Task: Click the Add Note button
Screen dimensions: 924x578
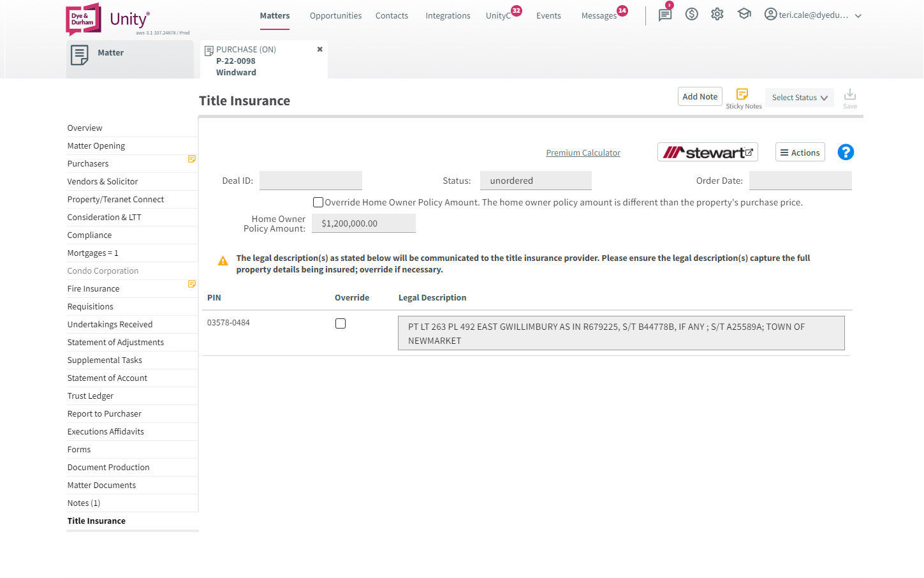Action: click(700, 96)
